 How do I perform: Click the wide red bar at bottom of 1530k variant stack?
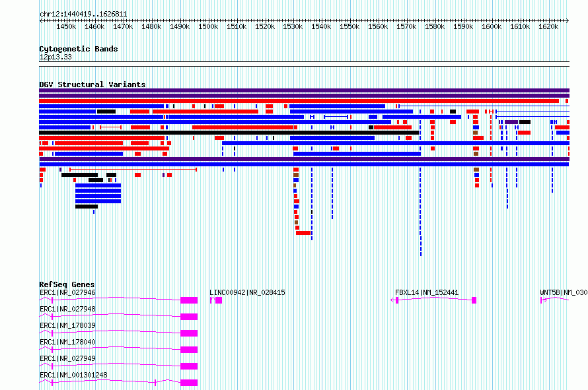(x=303, y=233)
